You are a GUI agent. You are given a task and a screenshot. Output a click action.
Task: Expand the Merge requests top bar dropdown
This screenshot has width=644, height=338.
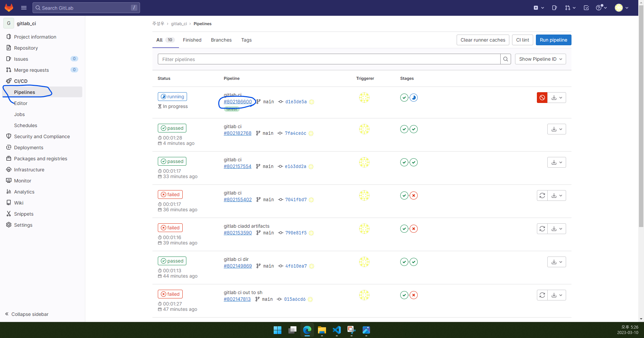tap(570, 8)
